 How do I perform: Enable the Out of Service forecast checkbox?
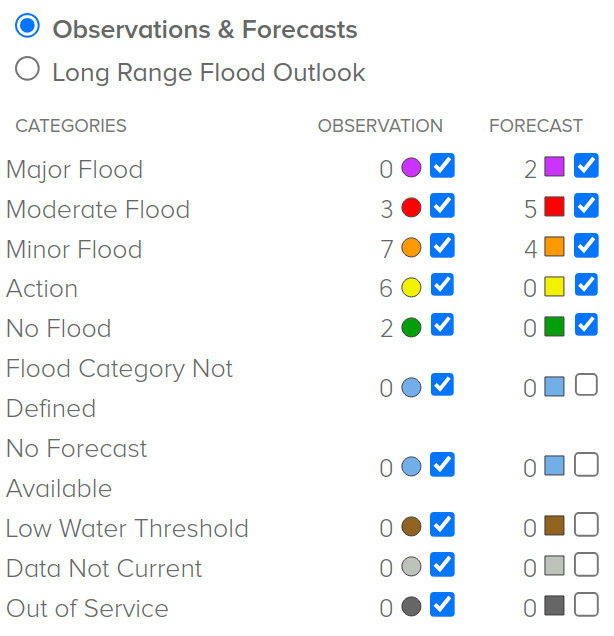pyautogui.click(x=586, y=604)
